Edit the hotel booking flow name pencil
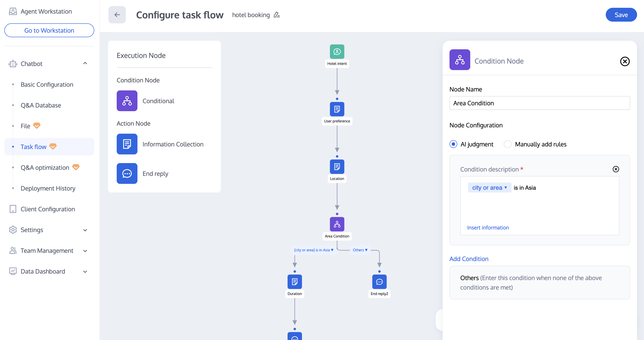Screen dimensions: 644x340 [277, 15]
